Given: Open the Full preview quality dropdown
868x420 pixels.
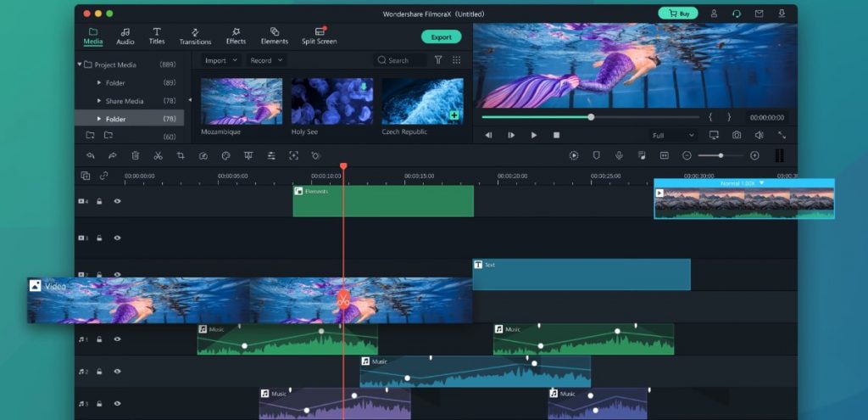Looking at the screenshot, I should click(672, 135).
